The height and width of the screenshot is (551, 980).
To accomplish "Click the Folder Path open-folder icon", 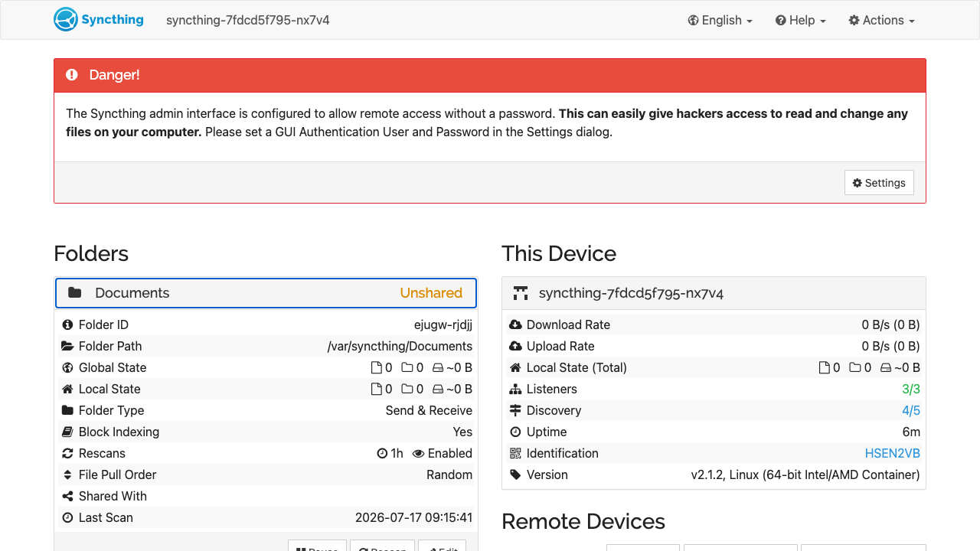I will [x=67, y=346].
